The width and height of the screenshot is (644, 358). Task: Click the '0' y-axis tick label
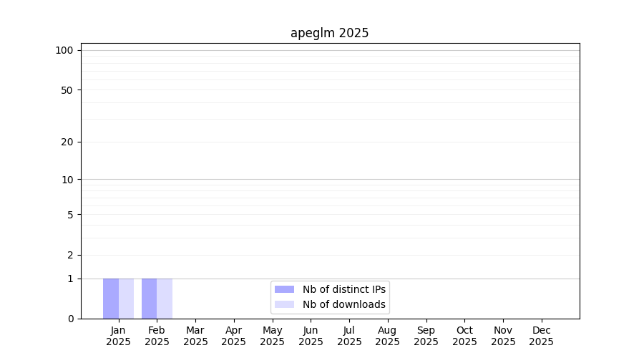point(70,319)
